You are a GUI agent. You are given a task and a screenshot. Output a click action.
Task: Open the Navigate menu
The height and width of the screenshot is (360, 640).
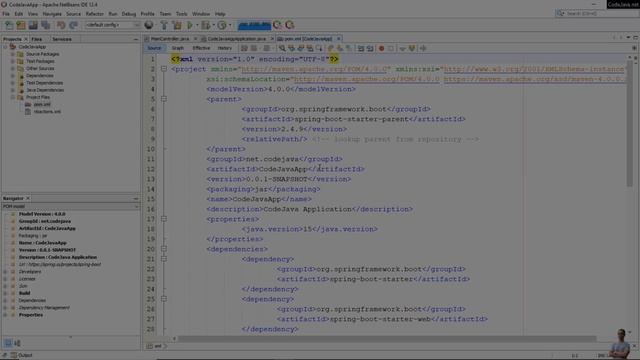click(52, 14)
